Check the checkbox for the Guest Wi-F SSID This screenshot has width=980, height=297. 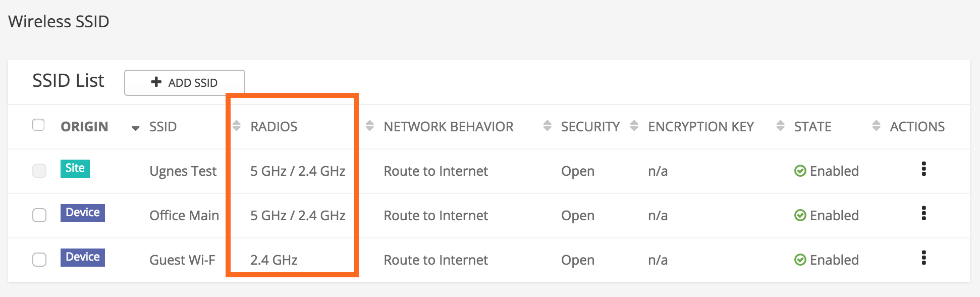coord(39,260)
